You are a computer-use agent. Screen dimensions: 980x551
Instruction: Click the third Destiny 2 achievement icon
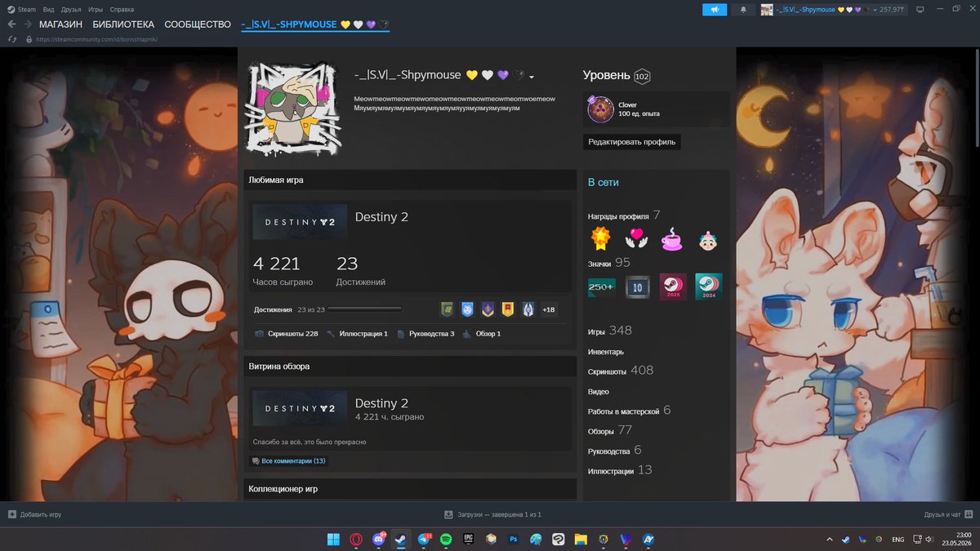[488, 309]
